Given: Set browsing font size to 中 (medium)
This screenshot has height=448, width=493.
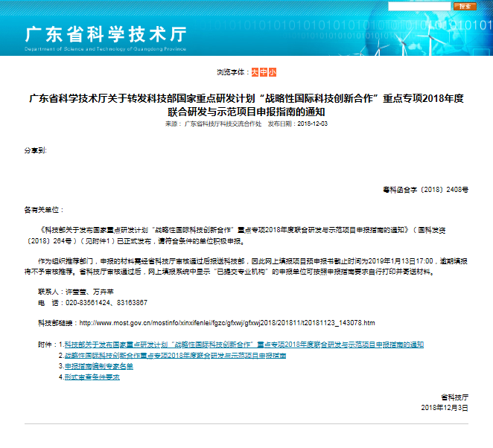Looking at the screenshot, I should [x=264, y=72].
